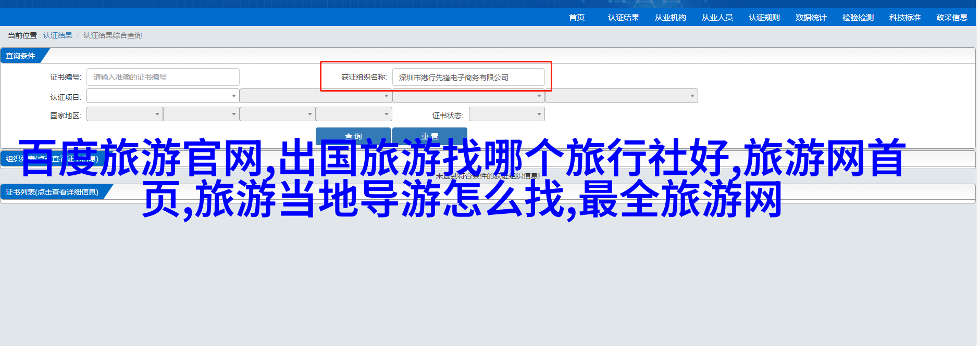
Task: Go to 认证结果 in top navigation
Action: (x=624, y=18)
